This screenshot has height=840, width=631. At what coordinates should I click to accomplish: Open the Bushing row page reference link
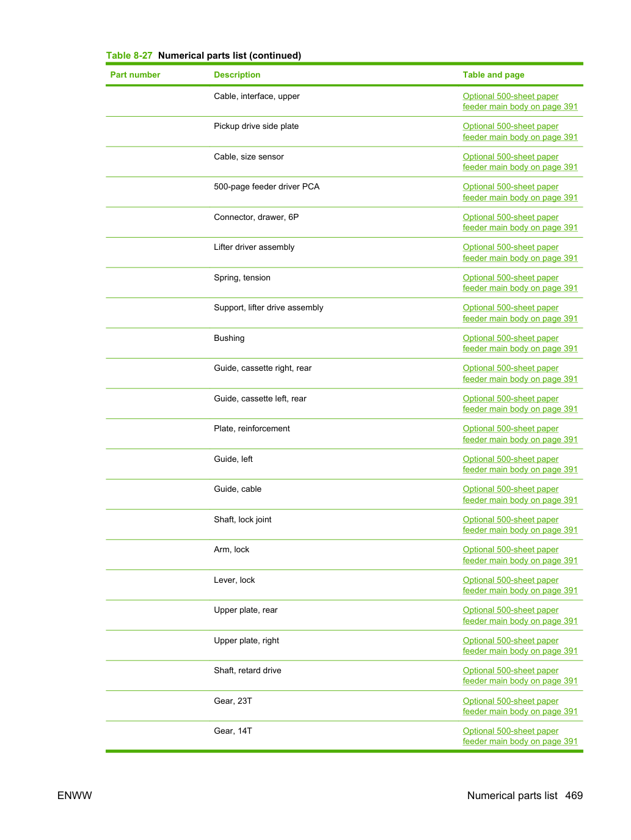point(520,343)
